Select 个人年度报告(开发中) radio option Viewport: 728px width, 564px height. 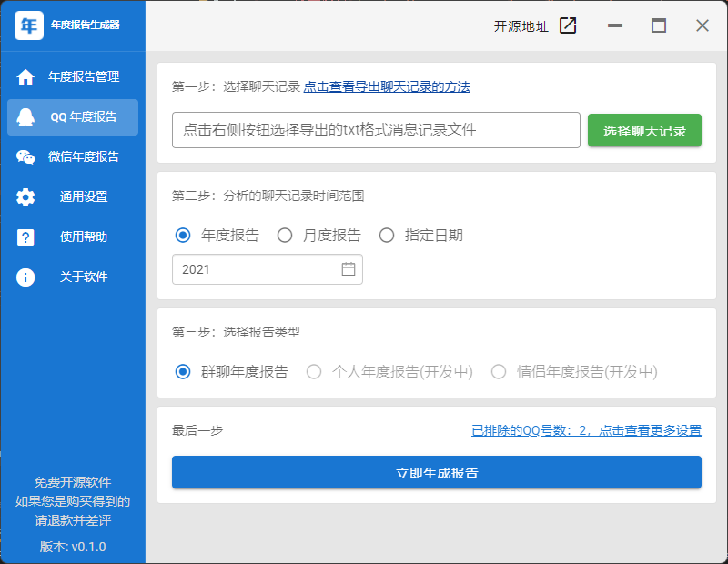(x=314, y=372)
